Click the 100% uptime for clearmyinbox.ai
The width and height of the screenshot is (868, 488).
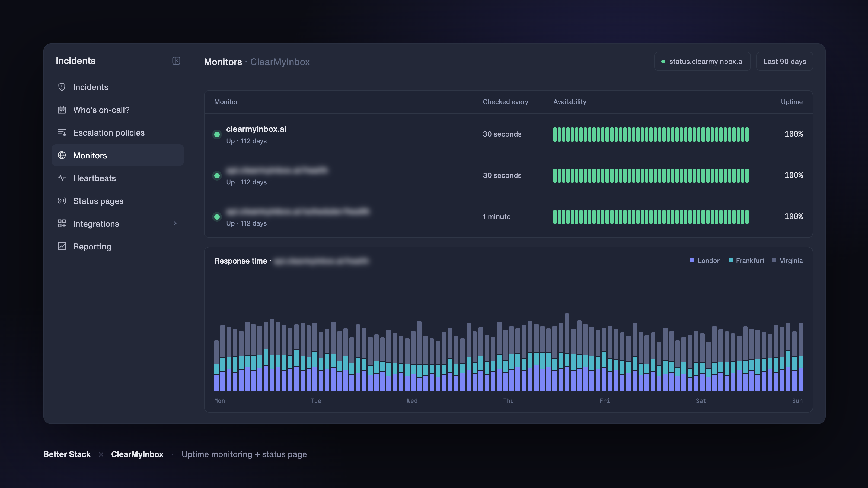tap(793, 134)
